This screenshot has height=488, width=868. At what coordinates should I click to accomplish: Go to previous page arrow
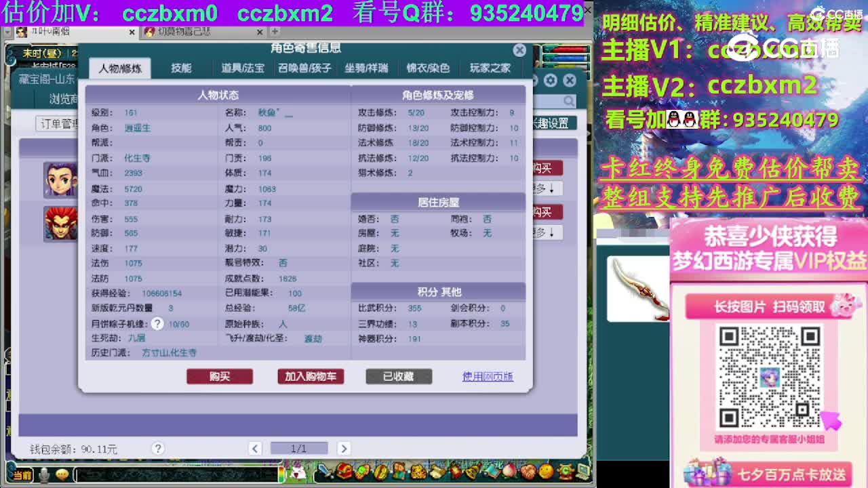(255, 448)
